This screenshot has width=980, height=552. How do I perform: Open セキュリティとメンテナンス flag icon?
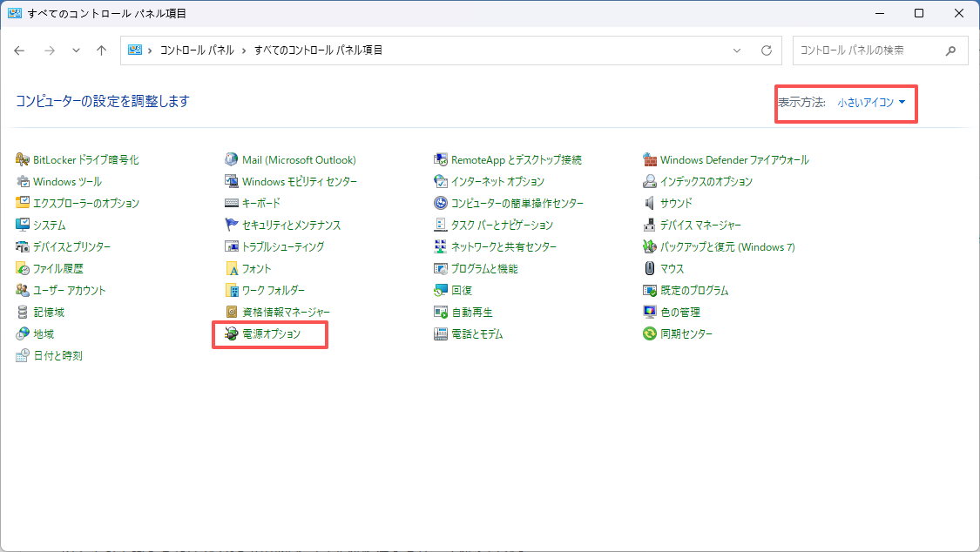pyautogui.click(x=231, y=225)
